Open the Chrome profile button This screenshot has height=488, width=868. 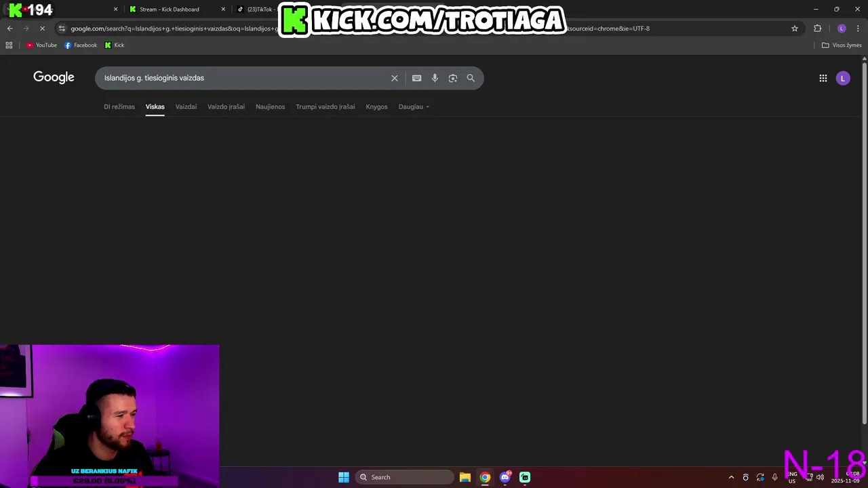tap(842, 28)
